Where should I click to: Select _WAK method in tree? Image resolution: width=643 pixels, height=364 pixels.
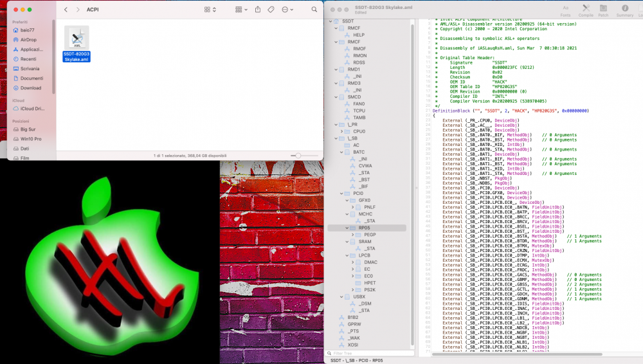pos(354,338)
